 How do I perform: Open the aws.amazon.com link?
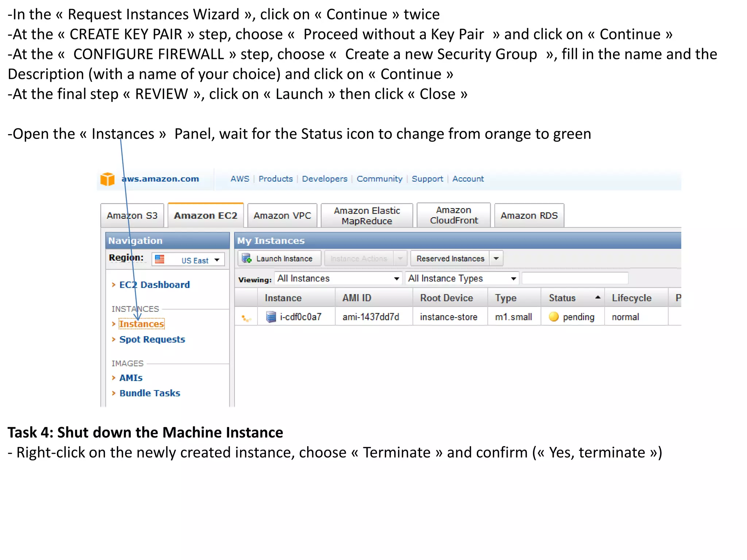click(160, 179)
